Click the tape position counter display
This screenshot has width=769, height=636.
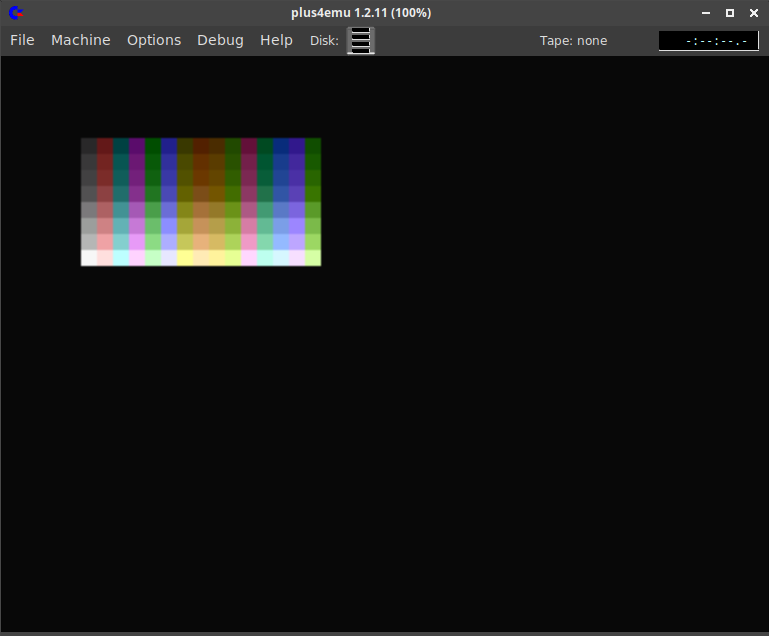709,41
